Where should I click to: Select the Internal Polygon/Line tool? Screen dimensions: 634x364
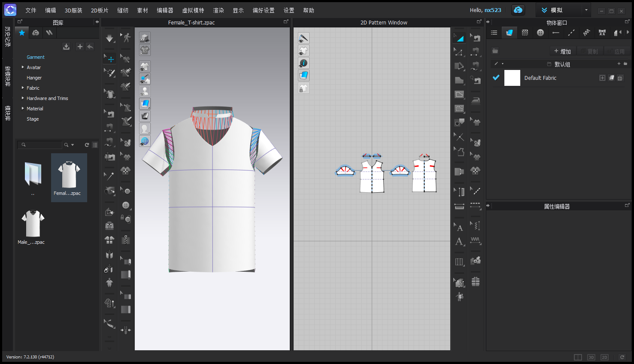click(x=459, y=94)
